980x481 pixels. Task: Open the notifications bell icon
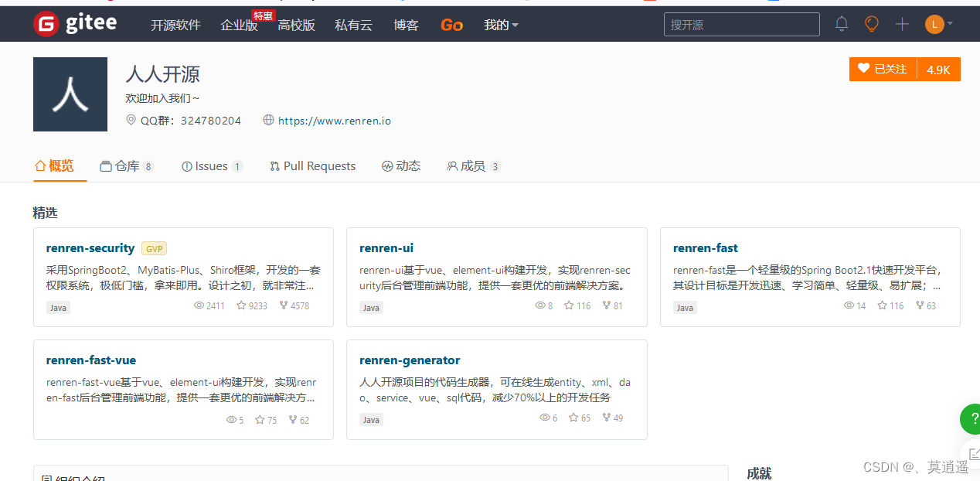pos(842,25)
